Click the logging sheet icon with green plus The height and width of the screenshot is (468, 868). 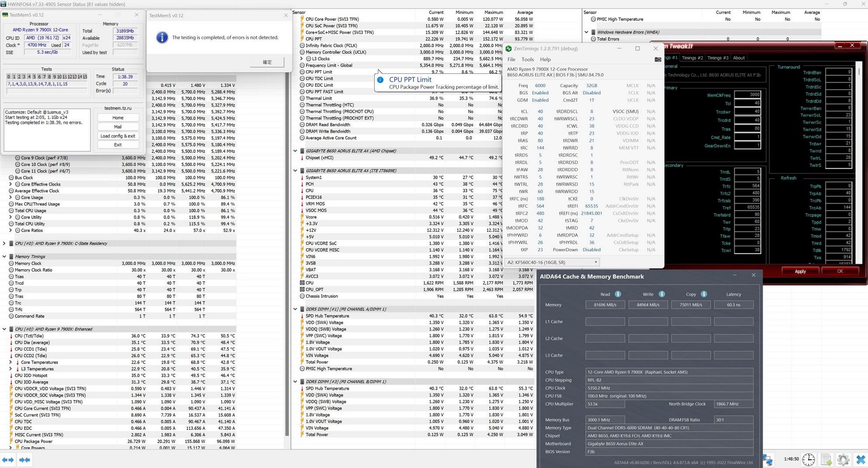(x=826, y=460)
